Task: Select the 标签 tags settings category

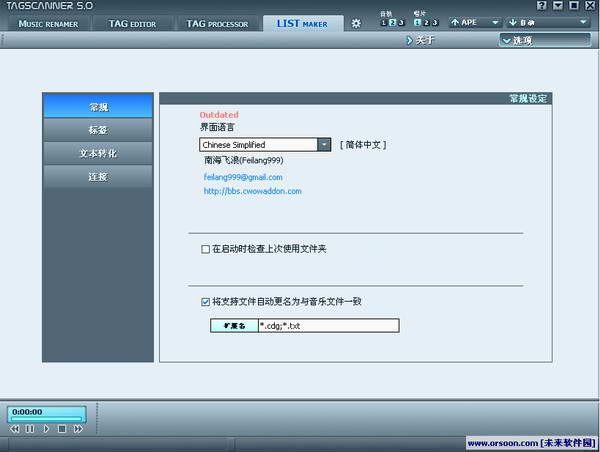Action: point(98,130)
